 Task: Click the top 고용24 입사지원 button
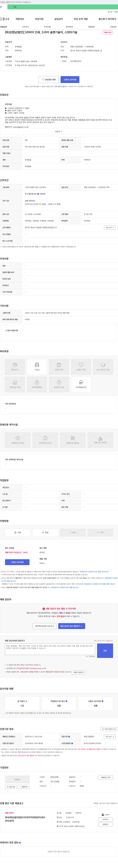pos(70,80)
